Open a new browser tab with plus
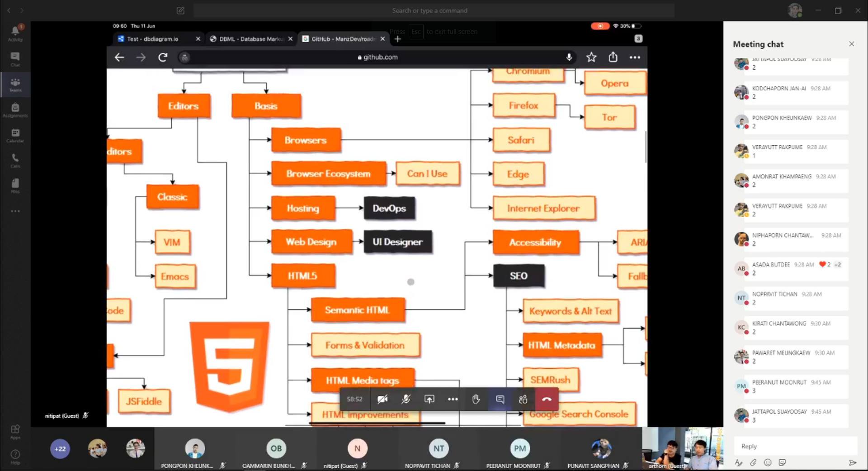Viewport: 868px width, 471px height. [398, 39]
